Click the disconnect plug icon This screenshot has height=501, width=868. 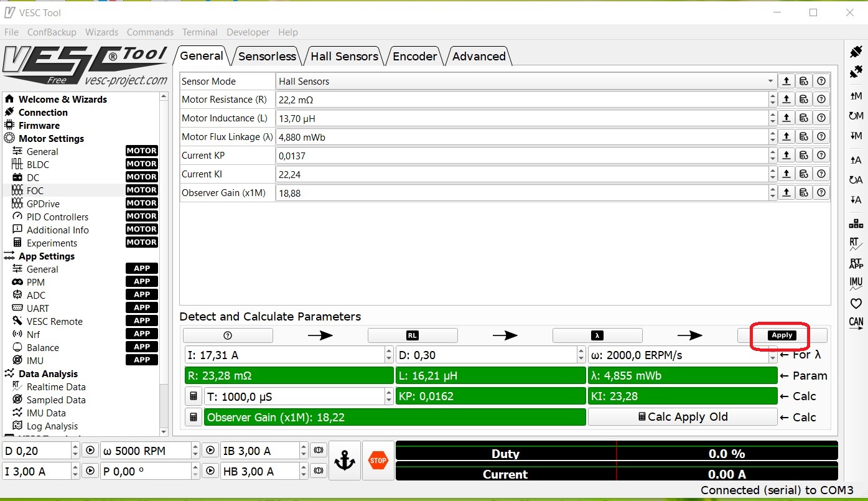[x=856, y=72]
